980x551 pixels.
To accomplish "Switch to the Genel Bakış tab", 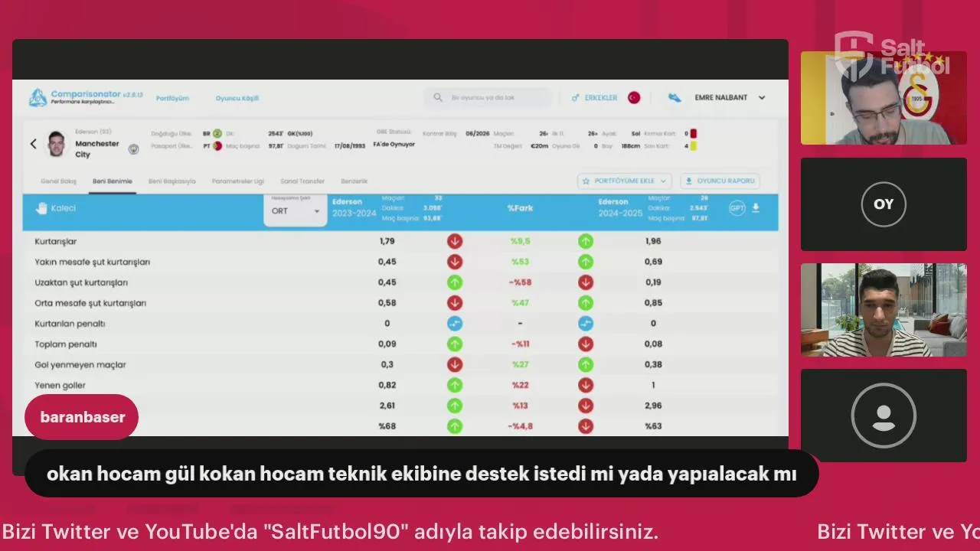I will pos(58,181).
